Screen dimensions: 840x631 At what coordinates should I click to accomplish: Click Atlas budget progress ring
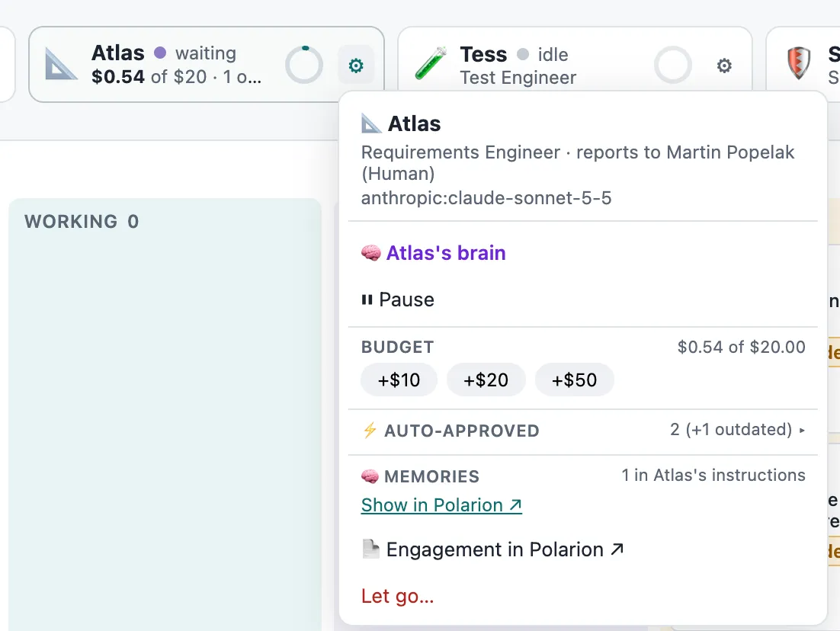point(303,65)
